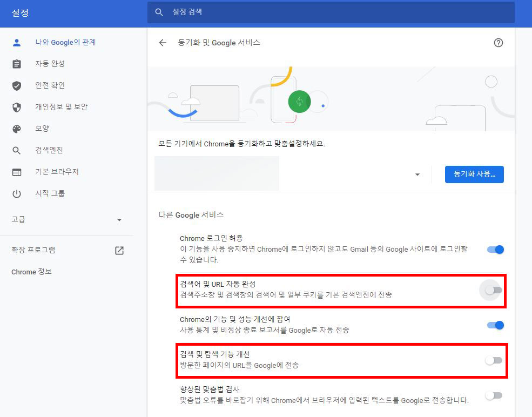Click the search icon in the settings search bar
532x417 pixels.
point(159,12)
